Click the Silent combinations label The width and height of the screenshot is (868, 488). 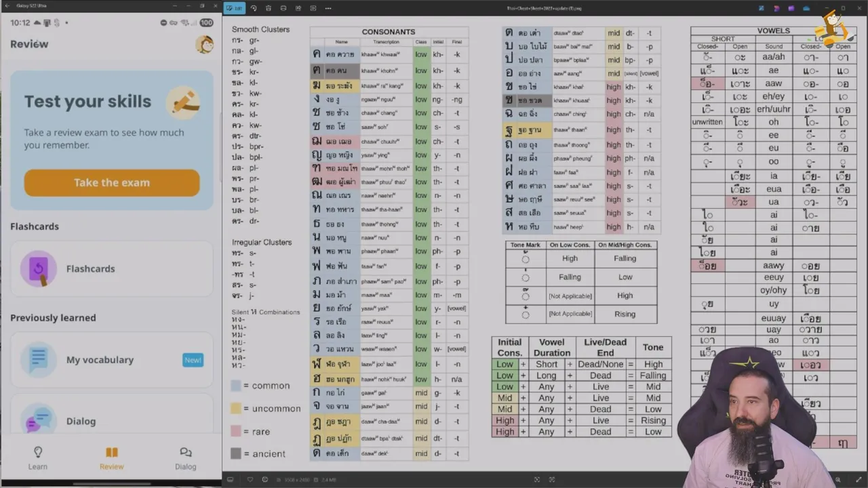click(266, 312)
